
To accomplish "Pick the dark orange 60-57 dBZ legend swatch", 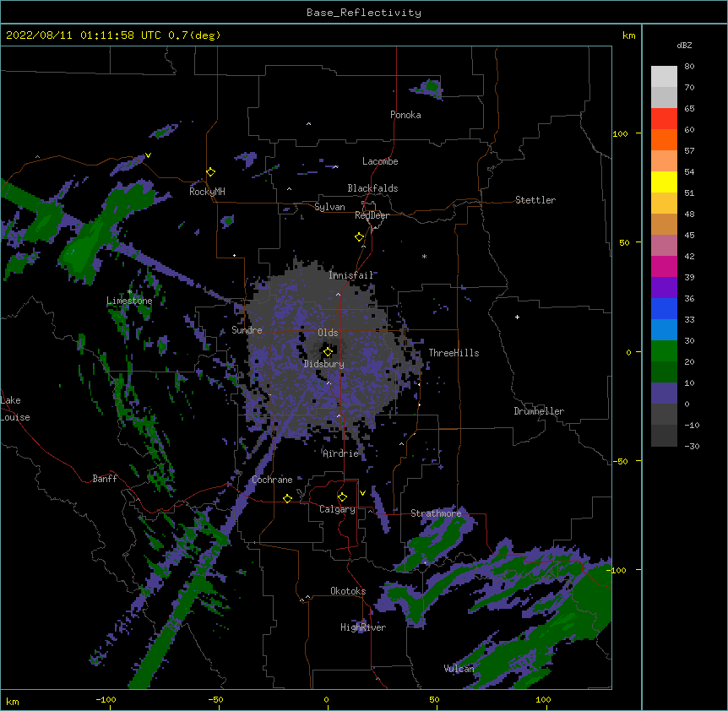I will click(x=664, y=139).
